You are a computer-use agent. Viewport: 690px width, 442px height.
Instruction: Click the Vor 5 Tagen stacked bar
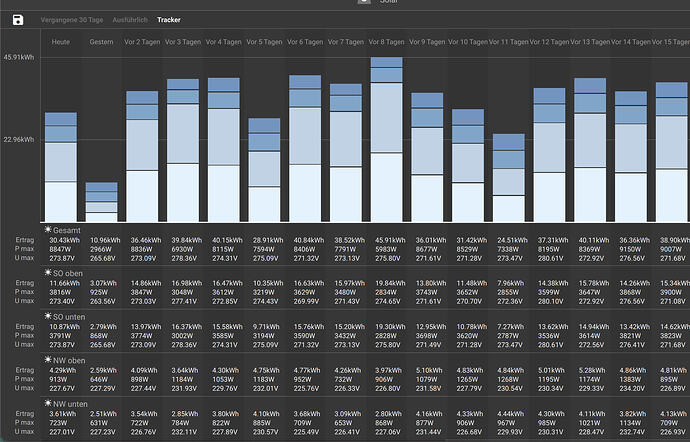point(264,170)
